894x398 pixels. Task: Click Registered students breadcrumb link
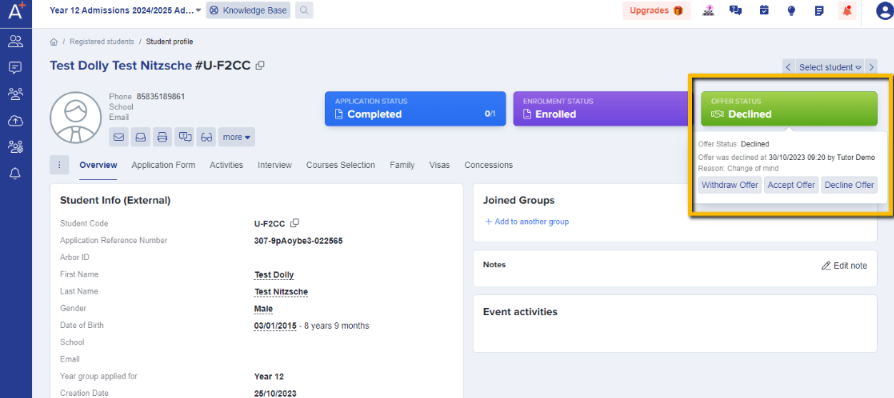102,42
